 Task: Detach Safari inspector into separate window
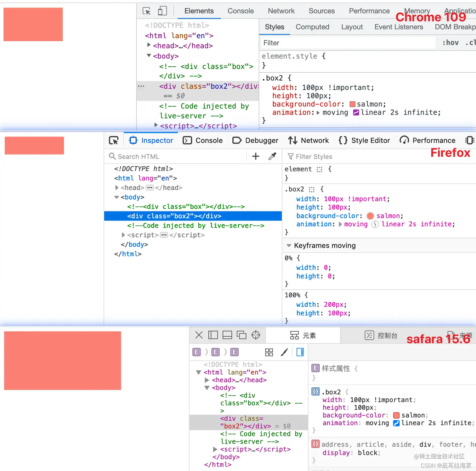241,335
